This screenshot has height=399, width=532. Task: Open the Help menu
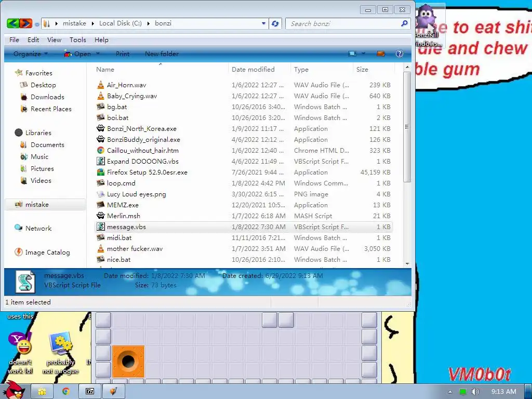pos(101,39)
